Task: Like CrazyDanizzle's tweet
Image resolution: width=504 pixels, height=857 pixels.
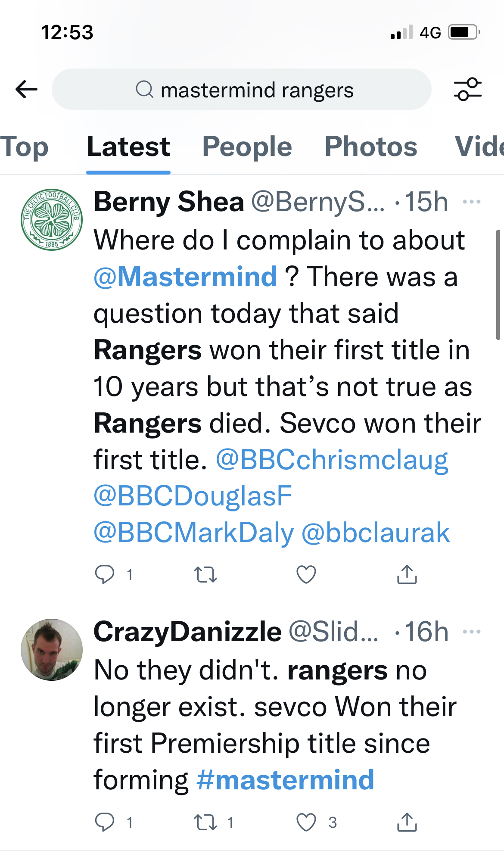Action: [x=306, y=822]
